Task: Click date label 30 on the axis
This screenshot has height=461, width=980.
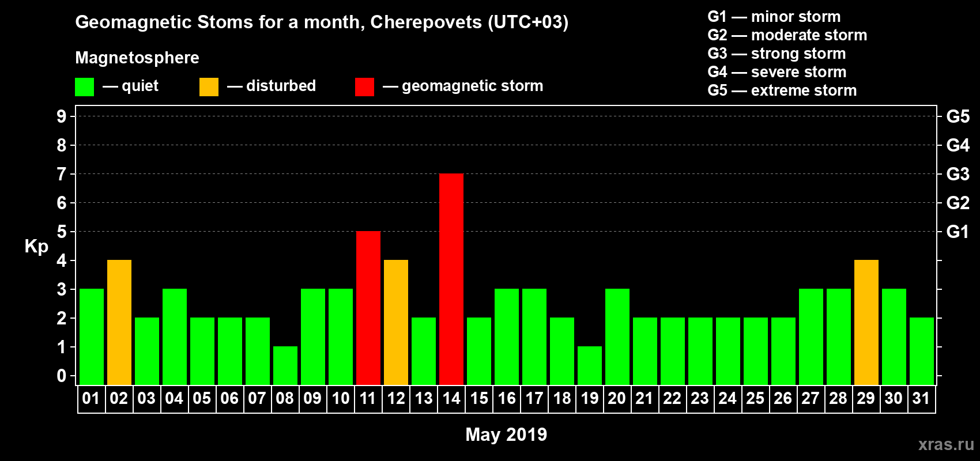Action: (x=894, y=398)
